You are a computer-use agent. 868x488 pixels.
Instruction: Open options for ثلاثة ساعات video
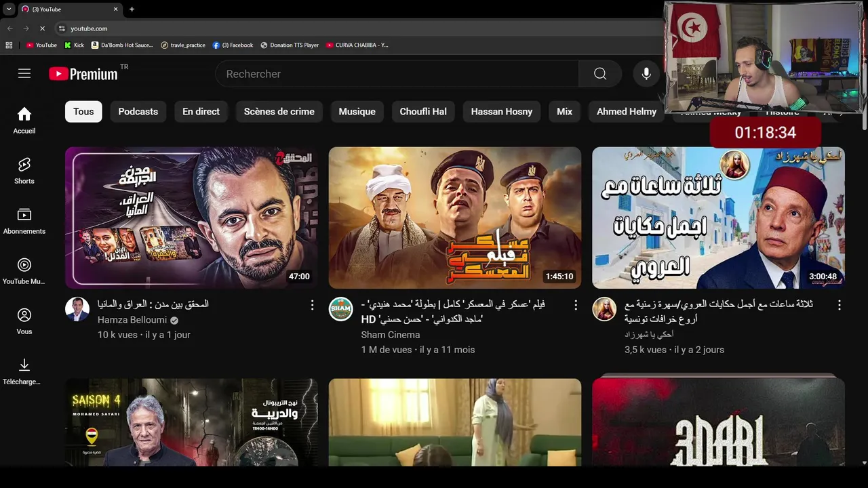click(839, 305)
